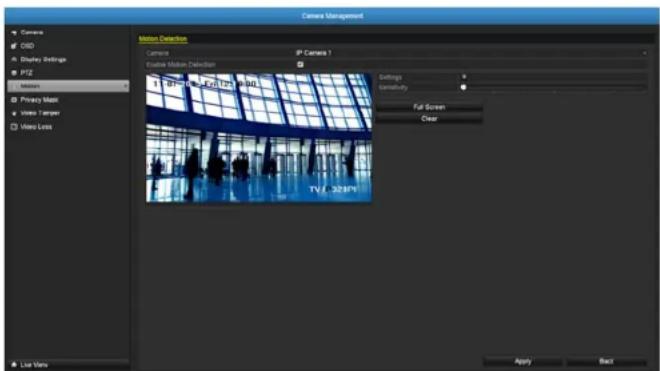Open the Camera dropdown showing IP Camera 1
The image size is (660, 371).
[471, 53]
